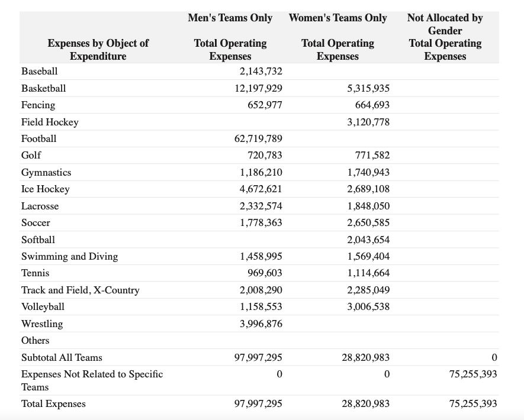Select the Wrestling men's value 3,996,876
Viewport: 524px width, 420px height.
(x=261, y=324)
